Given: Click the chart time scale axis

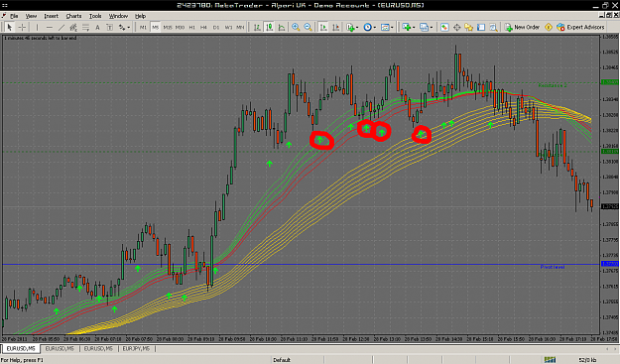Looking at the screenshot, I should click(x=302, y=339).
